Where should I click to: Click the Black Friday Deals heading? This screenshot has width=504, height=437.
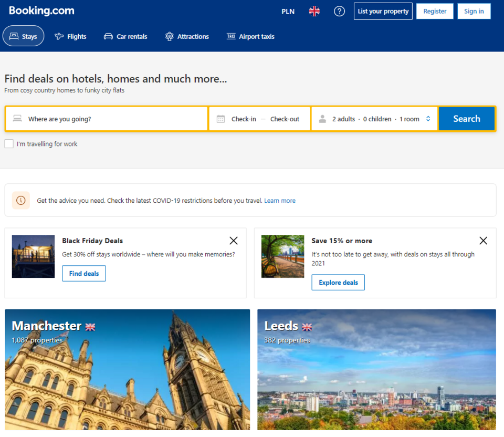[x=92, y=241]
